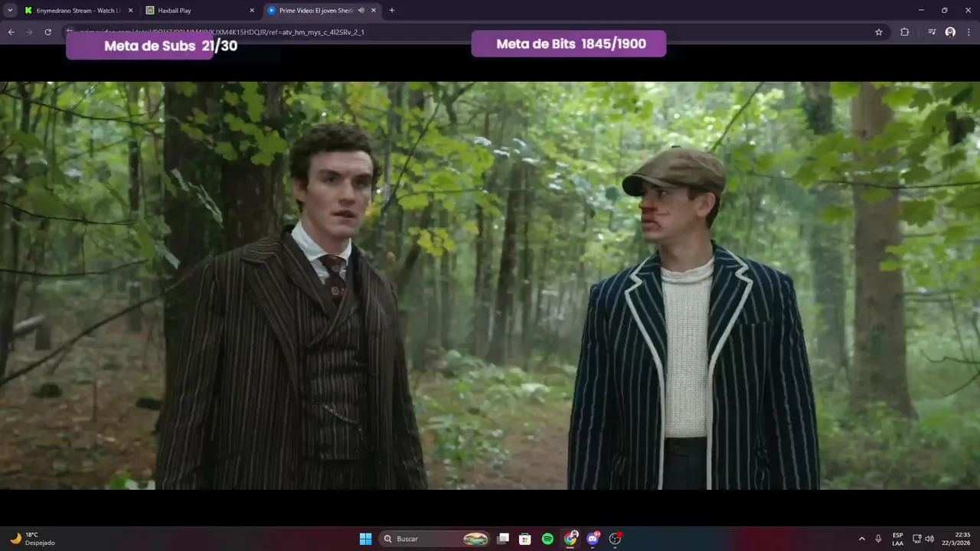Click the microphone tray icon
This screenshot has width=980, height=551.
click(878, 539)
